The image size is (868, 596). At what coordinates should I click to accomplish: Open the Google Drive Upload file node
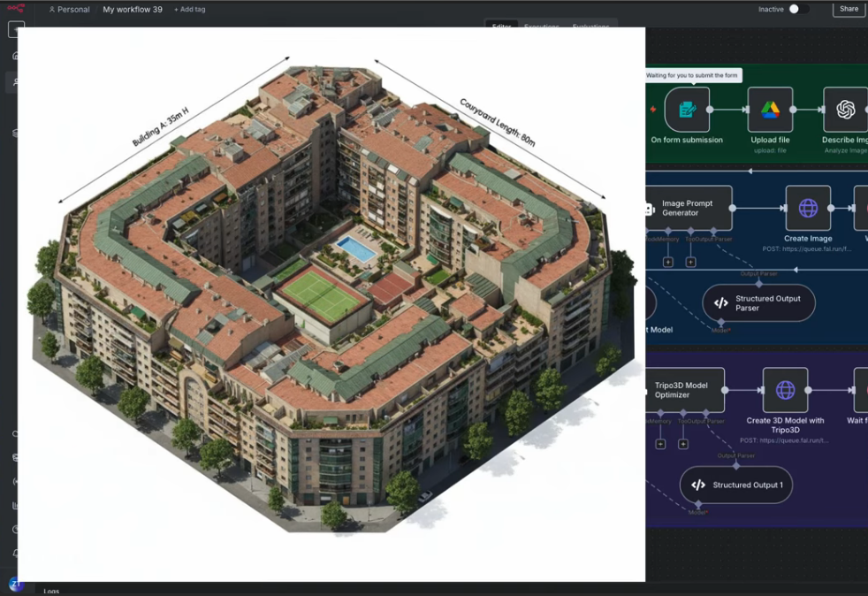(770, 110)
